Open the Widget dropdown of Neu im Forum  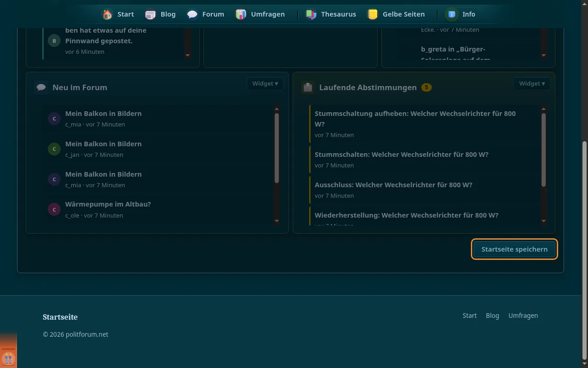tap(265, 84)
